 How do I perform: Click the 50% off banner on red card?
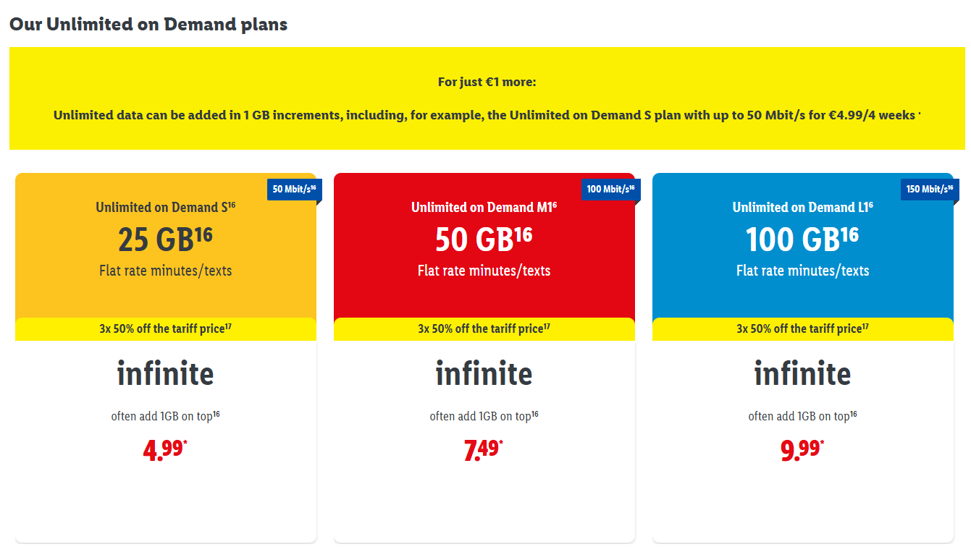coord(484,329)
